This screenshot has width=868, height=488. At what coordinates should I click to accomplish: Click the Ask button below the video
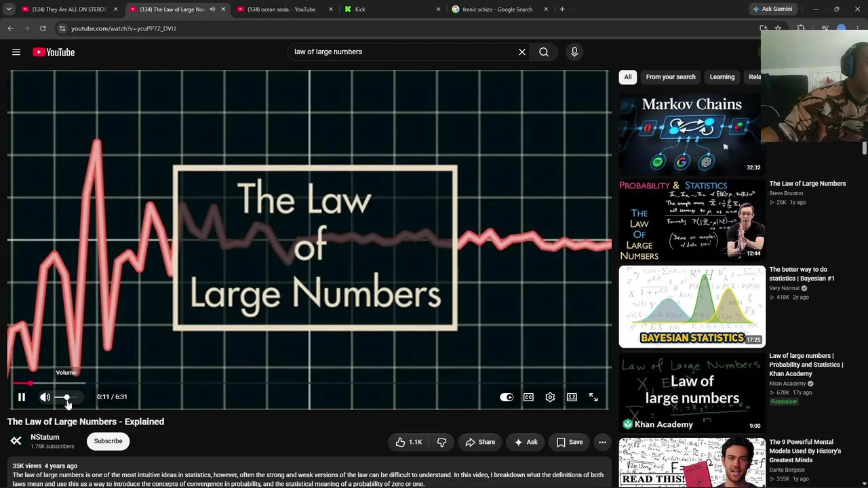coord(526,442)
